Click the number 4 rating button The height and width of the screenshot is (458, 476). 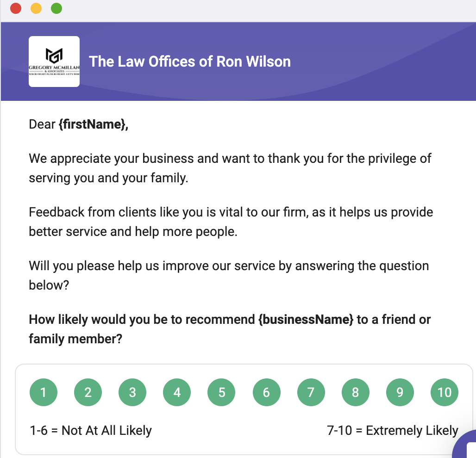[x=177, y=392]
